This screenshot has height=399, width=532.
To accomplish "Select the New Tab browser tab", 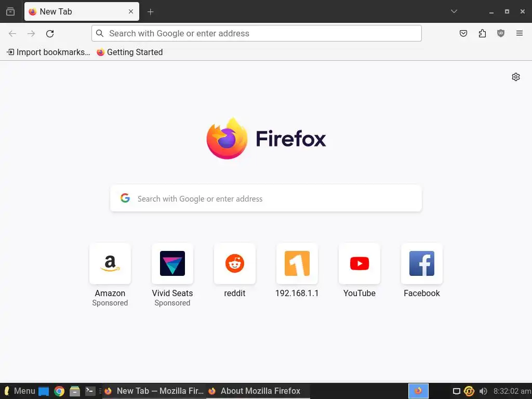I will point(82,11).
